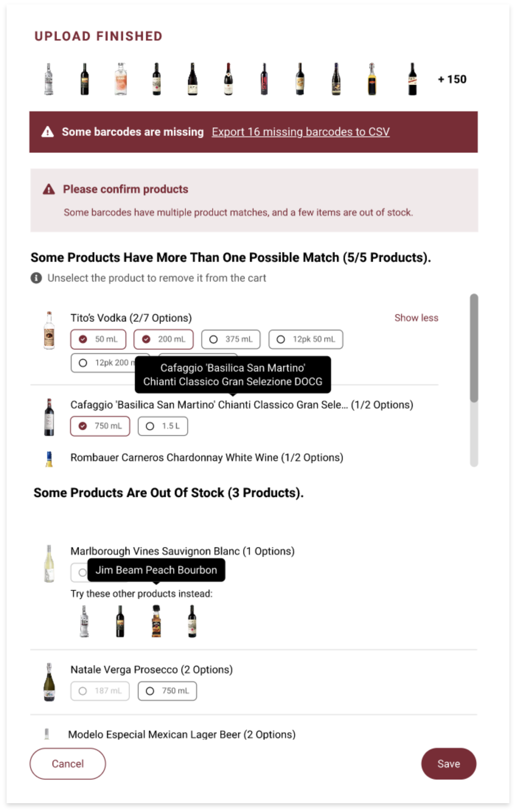
Task: Click the Cafaggio Chianti bottle image
Action: [x=49, y=417]
